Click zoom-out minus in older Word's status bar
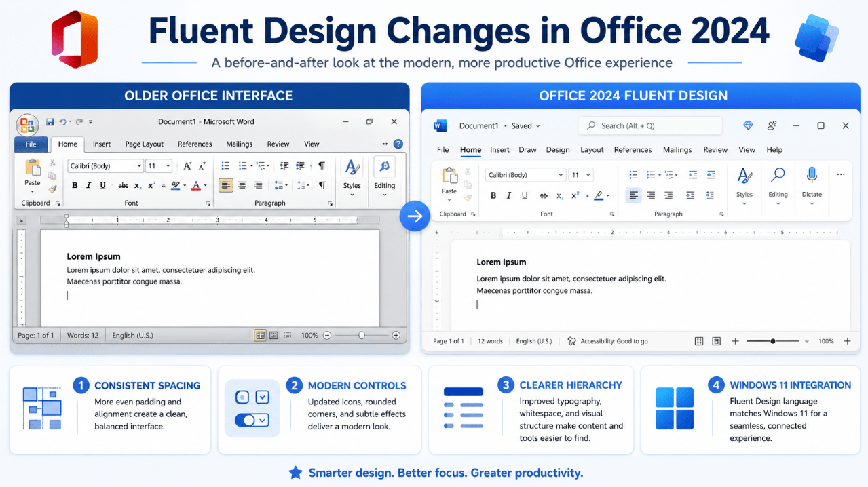This screenshot has height=487, width=868. [327, 335]
